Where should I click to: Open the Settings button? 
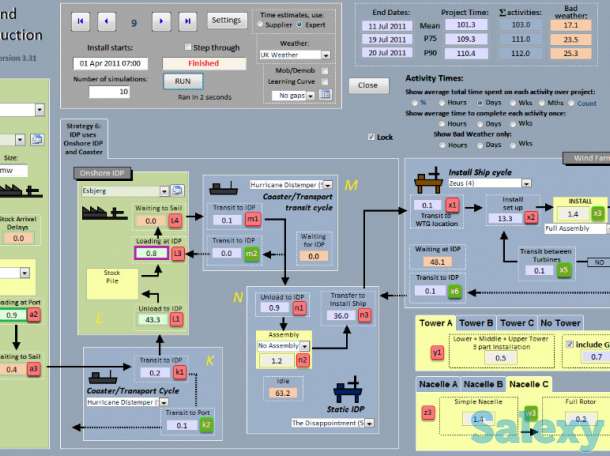227,20
